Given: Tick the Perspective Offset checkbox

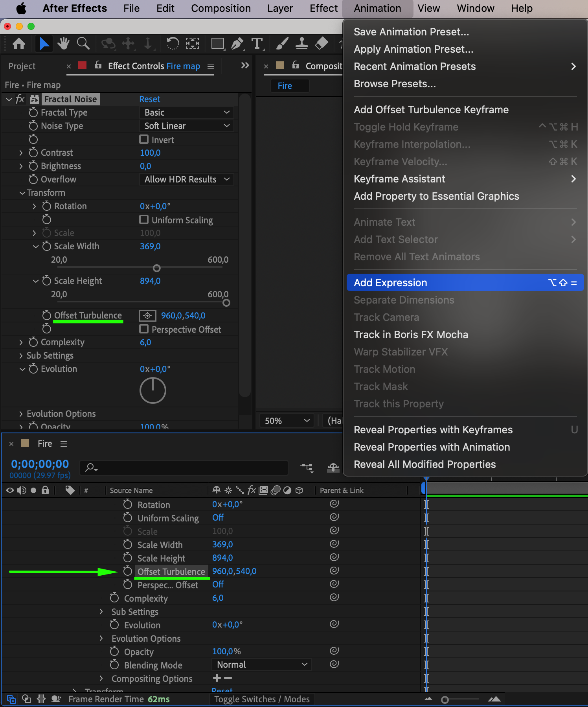Looking at the screenshot, I should pos(144,329).
